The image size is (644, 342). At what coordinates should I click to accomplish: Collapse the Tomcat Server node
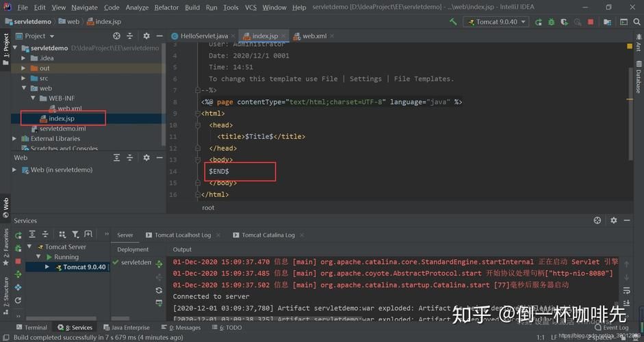point(29,247)
